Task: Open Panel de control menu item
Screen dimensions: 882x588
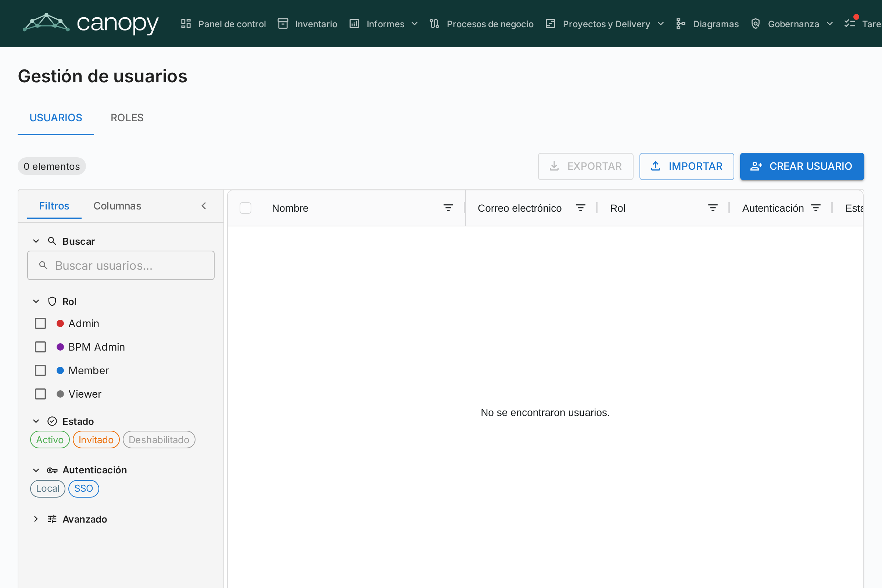Action: [223, 24]
